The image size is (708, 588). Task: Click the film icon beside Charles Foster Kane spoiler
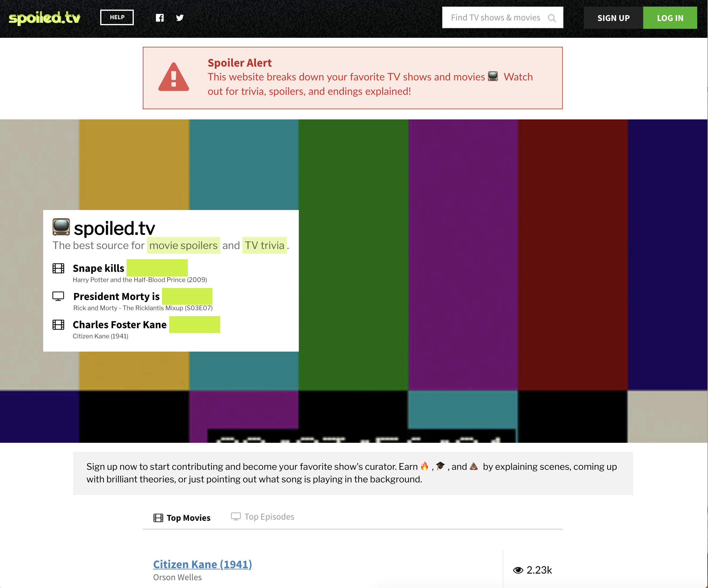coord(59,325)
